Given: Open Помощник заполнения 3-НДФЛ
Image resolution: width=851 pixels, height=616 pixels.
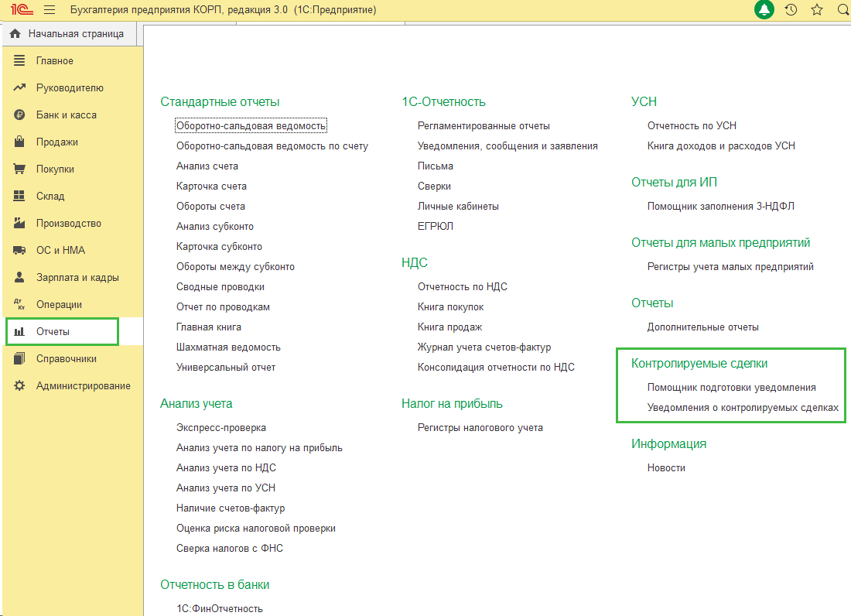Looking at the screenshot, I should [721, 207].
